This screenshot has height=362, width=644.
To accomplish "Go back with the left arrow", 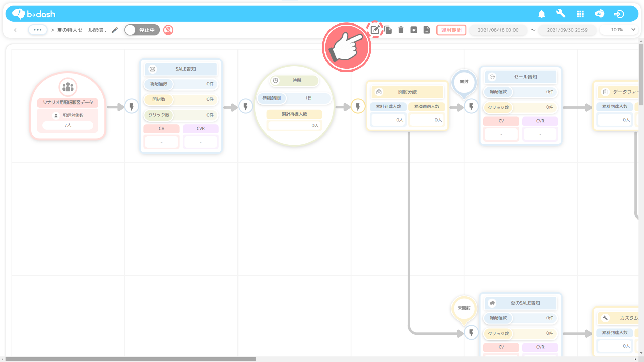I will [x=16, y=30].
